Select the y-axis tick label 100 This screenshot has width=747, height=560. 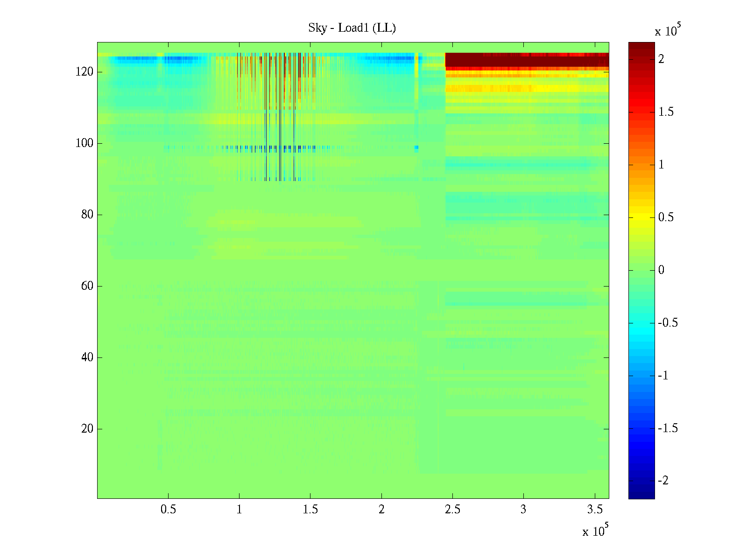coord(84,144)
